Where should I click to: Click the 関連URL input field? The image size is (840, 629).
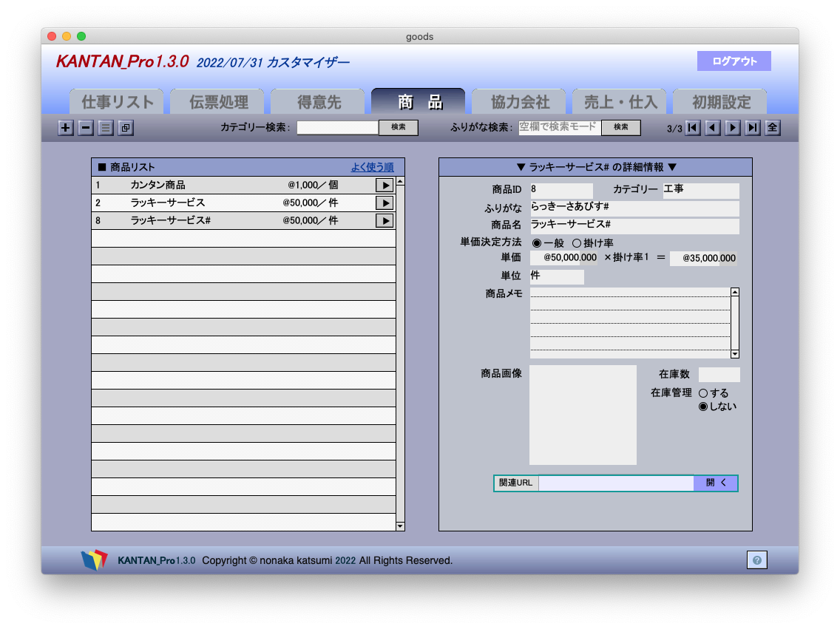pos(616,483)
